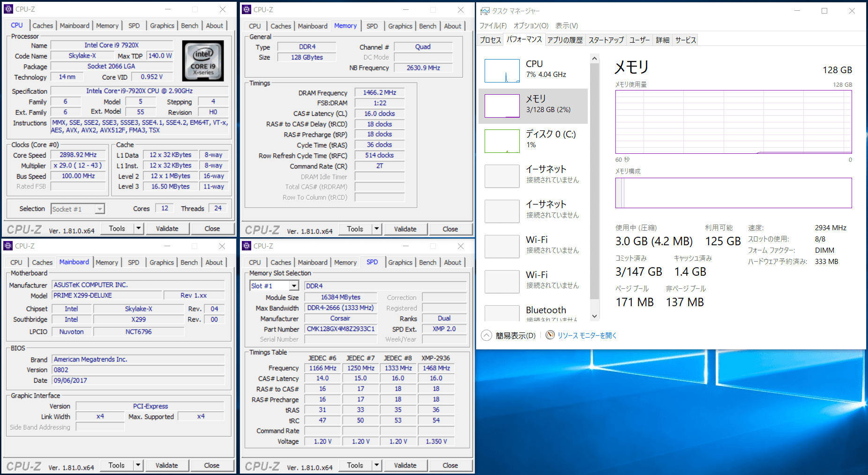Switch to the サービス tab

click(x=685, y=40)
